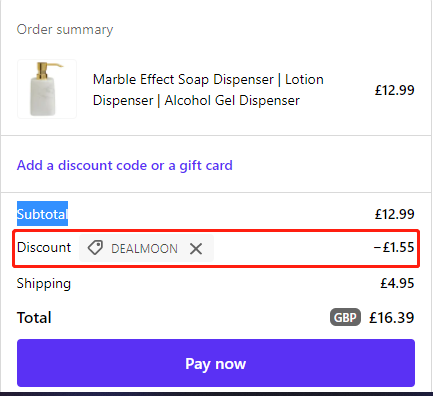Click the highlighted Subtotal label
Screen dimensions: 433x396
click(x=42, y=214)
